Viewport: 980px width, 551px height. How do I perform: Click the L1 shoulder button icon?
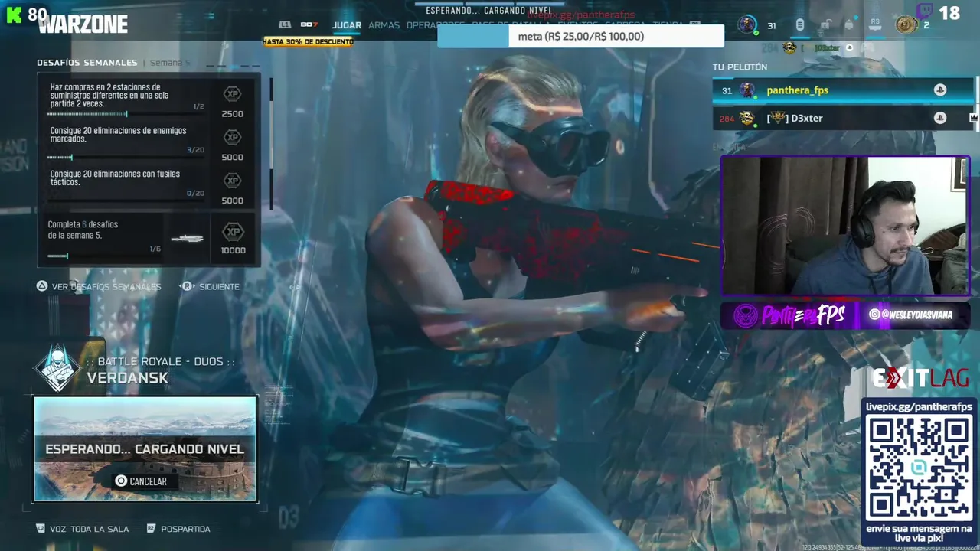pyautogui.click(x=285, y=24)
